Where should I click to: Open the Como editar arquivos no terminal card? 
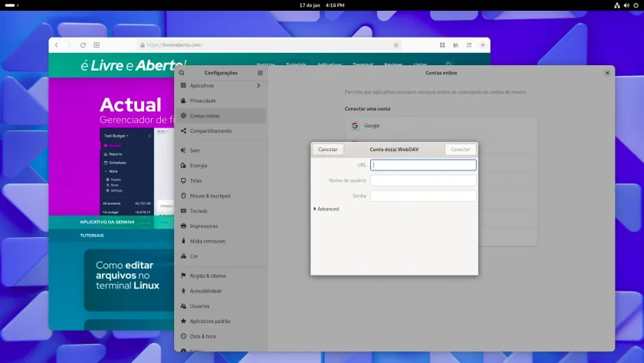[130, 280]
